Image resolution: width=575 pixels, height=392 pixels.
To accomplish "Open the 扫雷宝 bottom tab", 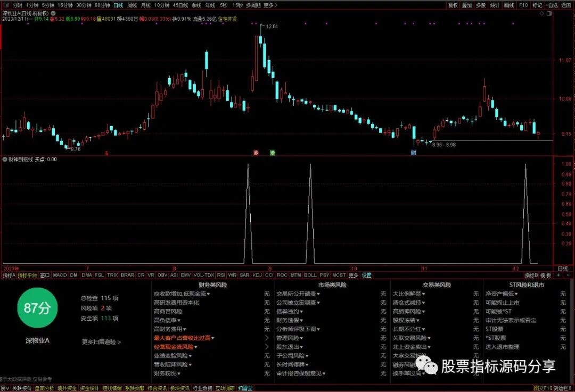I will click(245, 388).
